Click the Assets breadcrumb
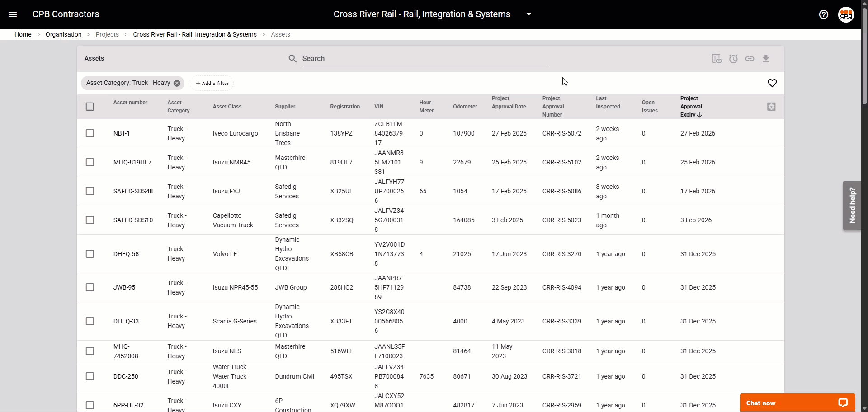868x412 pixels. tap(281, 34)
